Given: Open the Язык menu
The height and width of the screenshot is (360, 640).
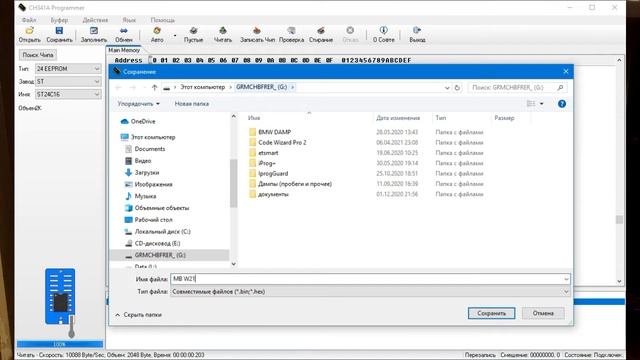Looking at the screenshot, I should 129,20.
